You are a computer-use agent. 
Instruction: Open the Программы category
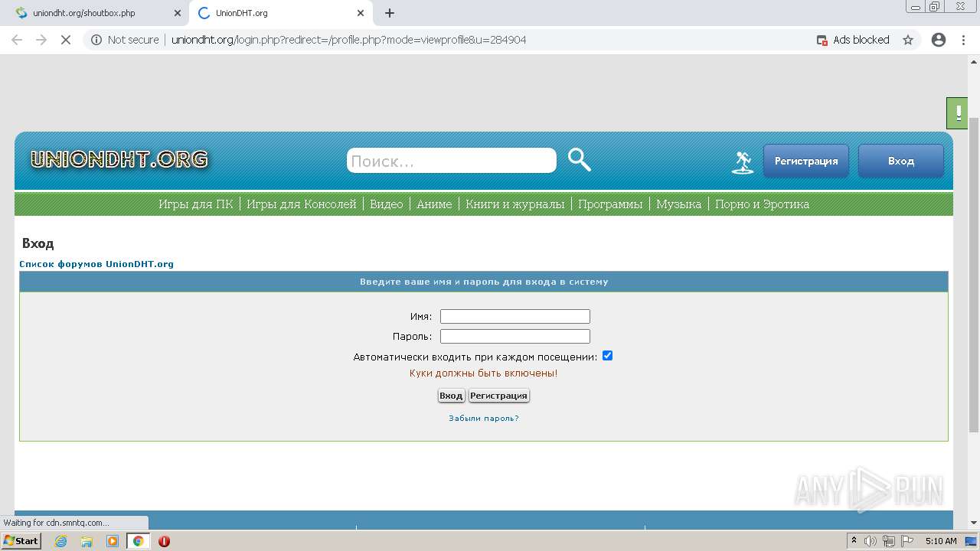coord(610,204)
